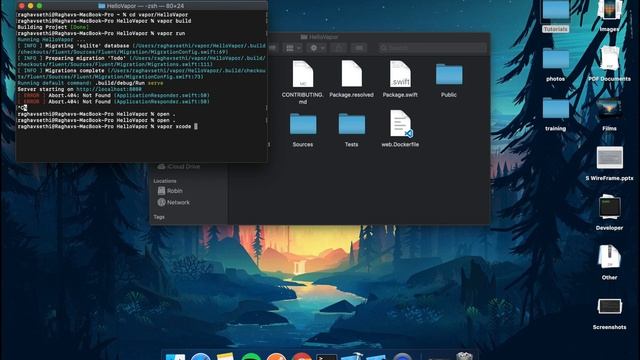Click the Terminal icon in the Dock
This screenshot has height=360, width=640.
(327, 357)
